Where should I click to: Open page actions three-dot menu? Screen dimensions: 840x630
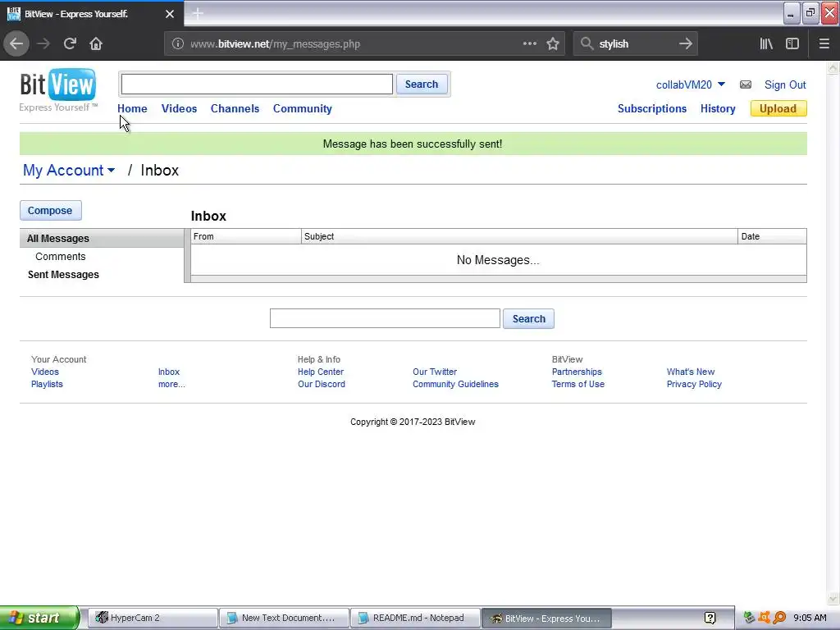pyautogui.click(x=529, y=44)
